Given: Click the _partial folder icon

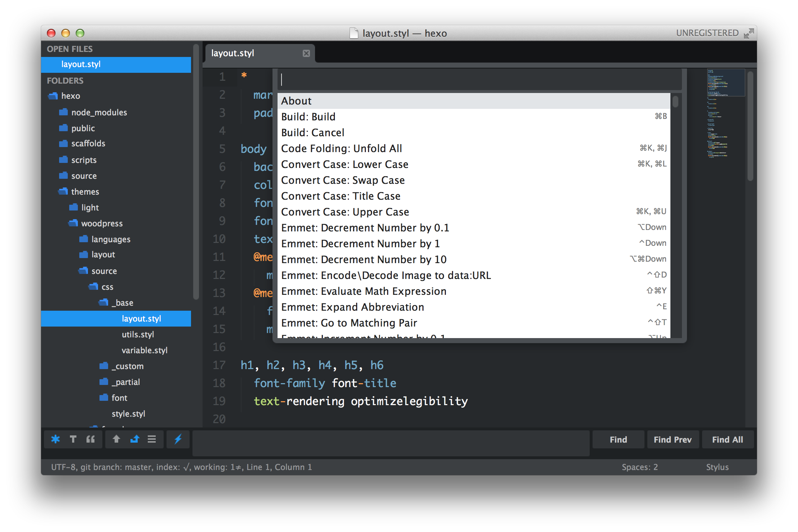Looking at the screenshot, I should (x=104, y=381).
